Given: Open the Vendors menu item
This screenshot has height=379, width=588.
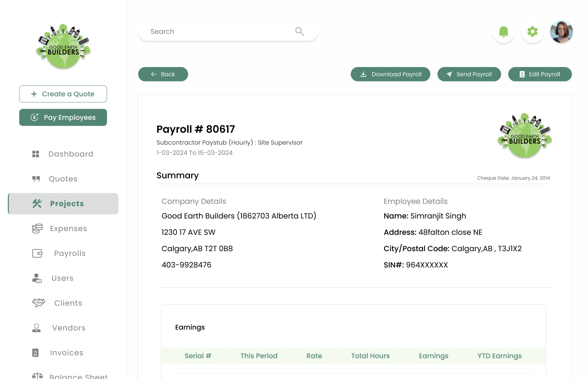Looking at the screenshot, I should point(69,328).
